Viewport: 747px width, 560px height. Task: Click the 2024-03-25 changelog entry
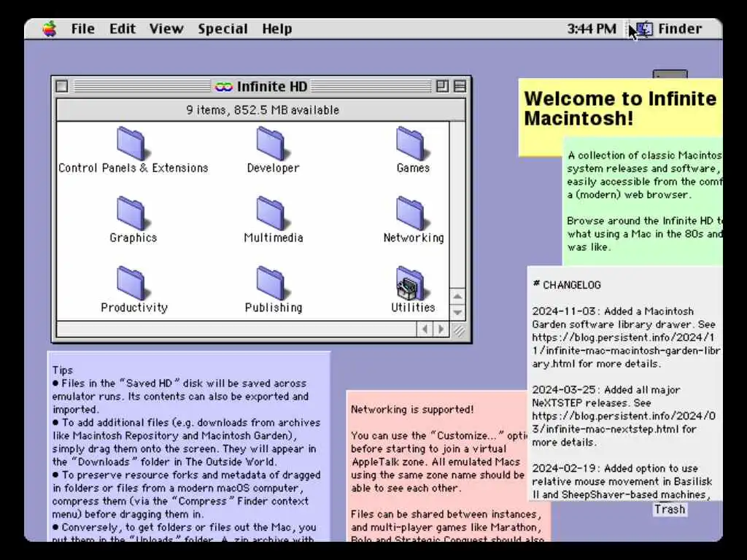(x=624, y=416)
